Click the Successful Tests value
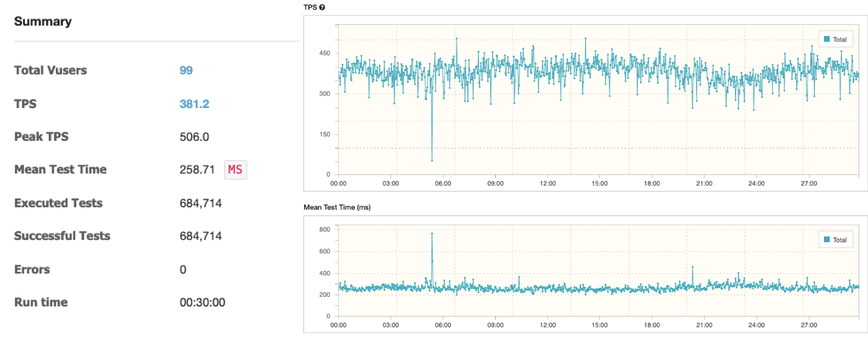This screenshot has height=339, width=868. coord(201,236)
